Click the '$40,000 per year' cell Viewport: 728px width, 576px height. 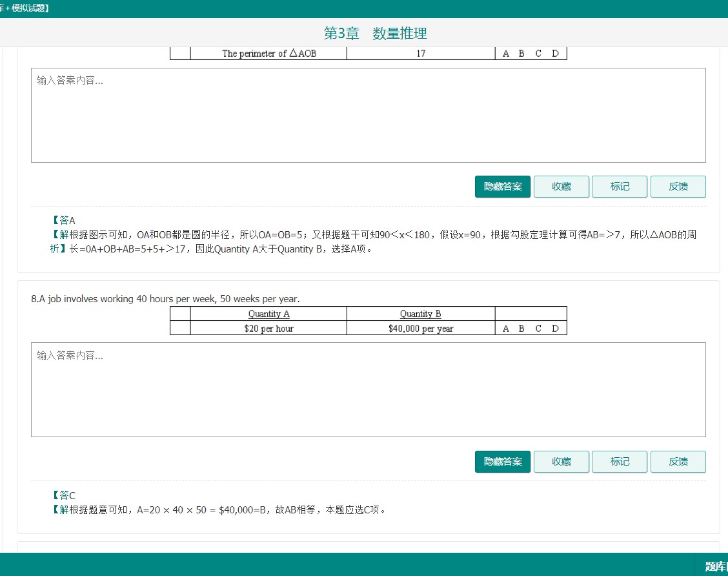point(421,329)
